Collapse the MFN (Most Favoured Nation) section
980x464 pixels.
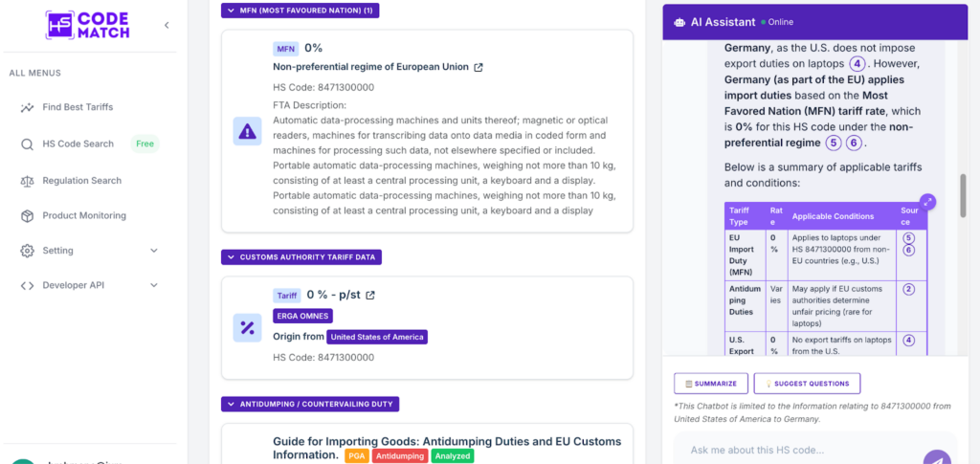[x=231, y=11]
